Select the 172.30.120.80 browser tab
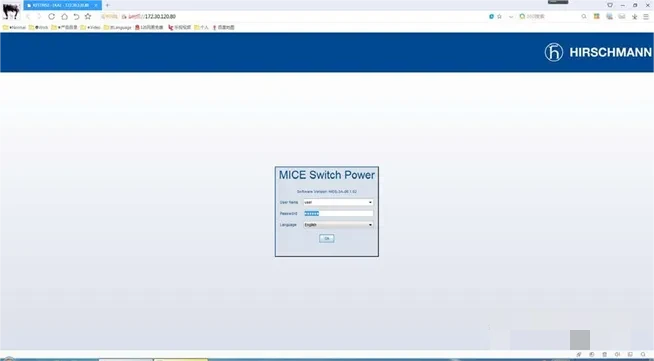The image size is (654, 361). pyautogui.click(x=63, y=5)
